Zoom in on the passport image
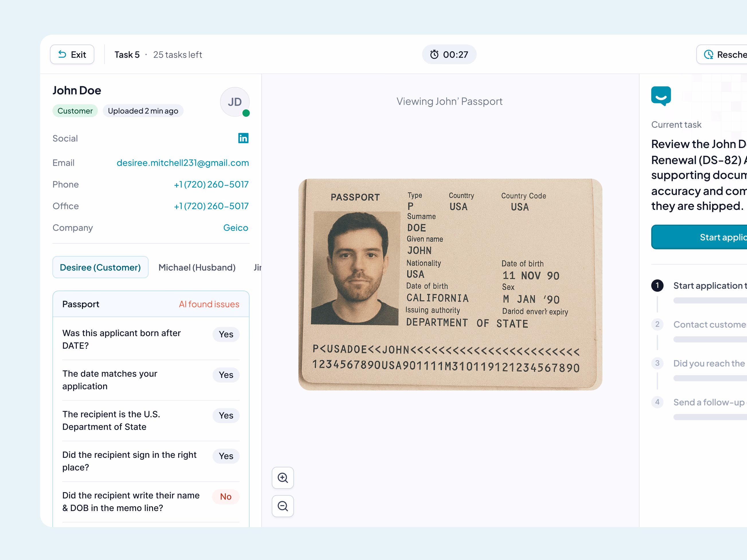 (283, 478)
